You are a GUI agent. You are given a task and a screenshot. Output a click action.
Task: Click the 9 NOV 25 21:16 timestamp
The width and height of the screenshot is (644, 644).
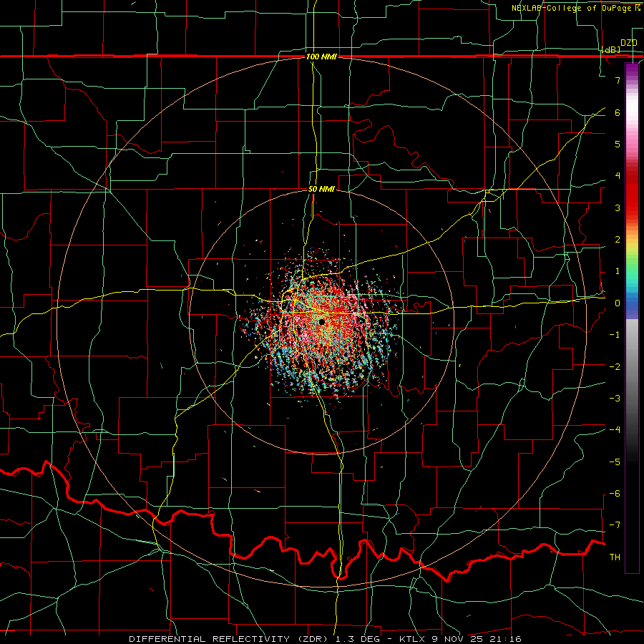click(477, 639)
